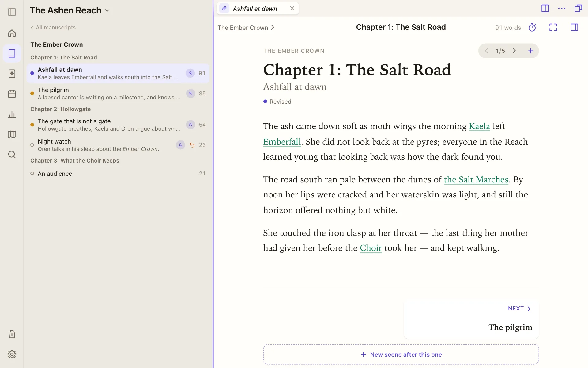Open the trash icon

12,334
